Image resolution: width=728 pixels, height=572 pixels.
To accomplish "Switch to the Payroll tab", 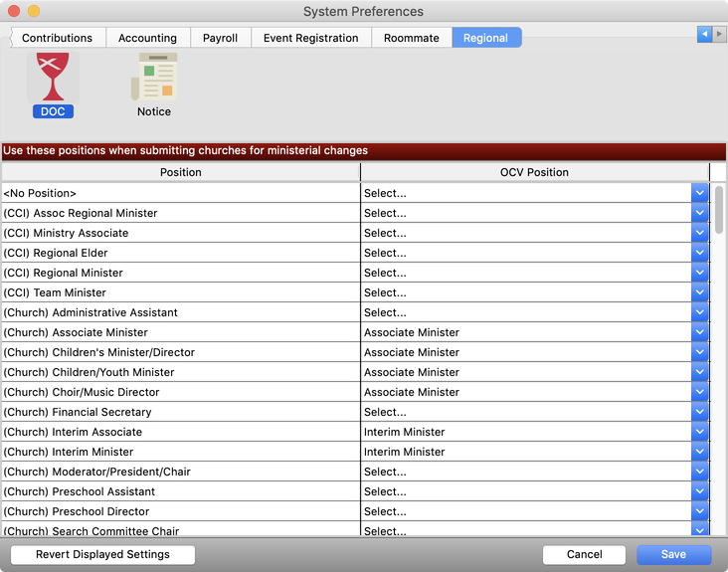I will pyautogui.click(x=220, y=38).
